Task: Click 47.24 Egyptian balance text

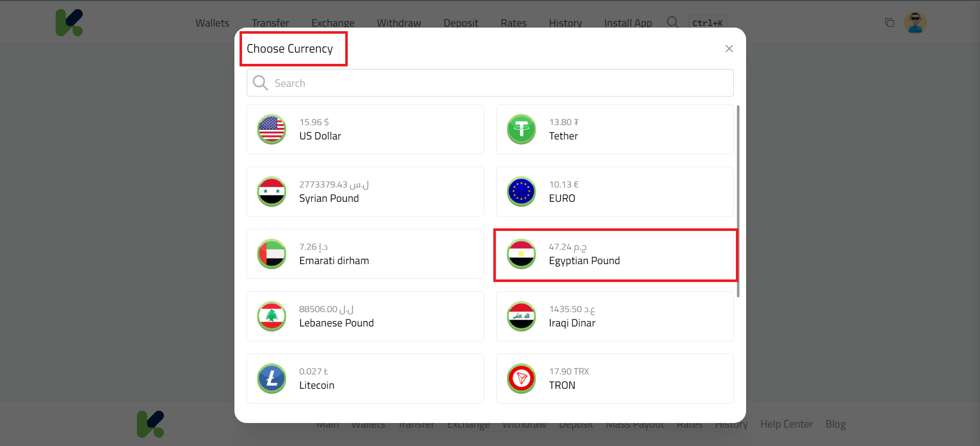Action: 568,247
